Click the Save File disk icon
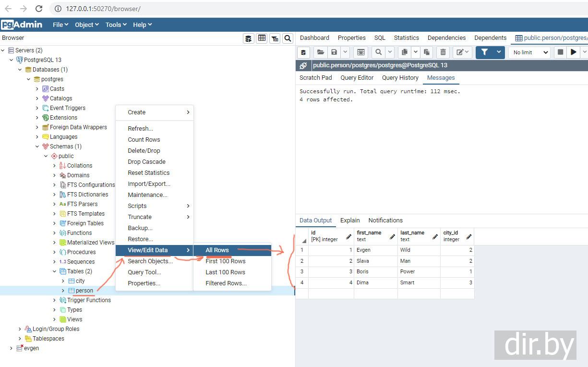This screenshot has height=367, width=588. (334, 52)
